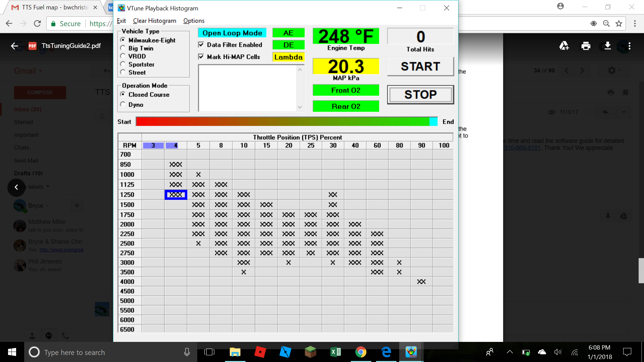
Task: Open the Clear Histogram menu
Action: pos(154,21)
